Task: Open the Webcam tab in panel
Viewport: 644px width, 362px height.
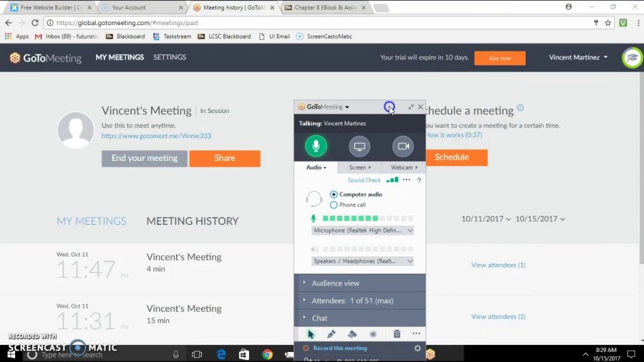Action: pos(404,167)
